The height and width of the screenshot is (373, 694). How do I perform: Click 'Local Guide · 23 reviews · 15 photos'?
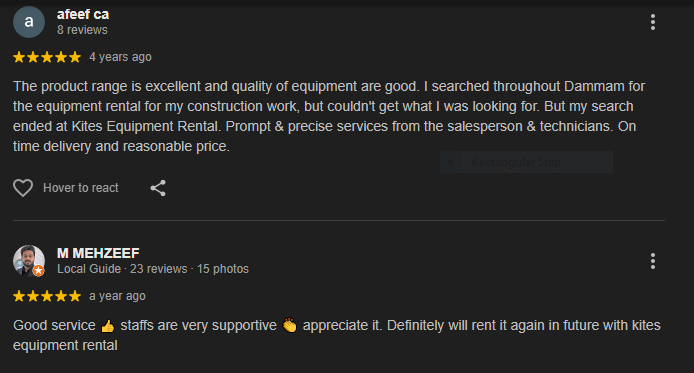pos(153,269)
